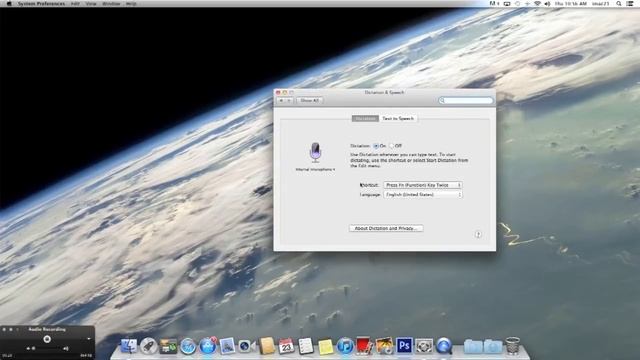
Task: Open the Apple menu
Action: pos(9,3)
